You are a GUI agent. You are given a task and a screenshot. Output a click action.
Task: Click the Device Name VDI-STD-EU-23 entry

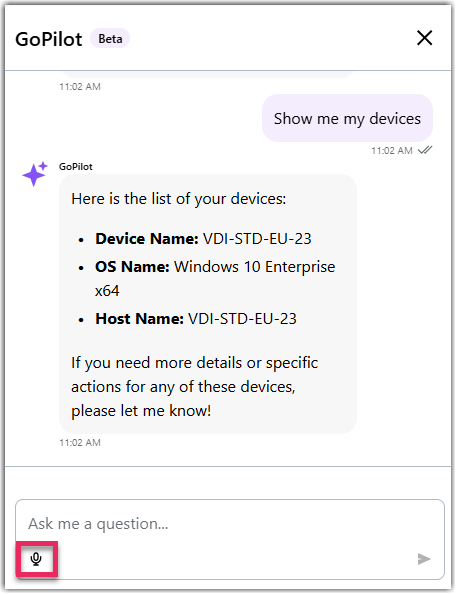click(x=203, y=239)
